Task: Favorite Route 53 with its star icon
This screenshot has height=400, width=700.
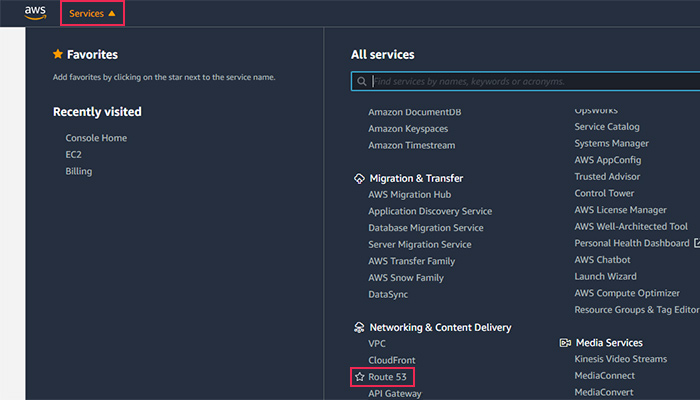Action: point(360,377)
